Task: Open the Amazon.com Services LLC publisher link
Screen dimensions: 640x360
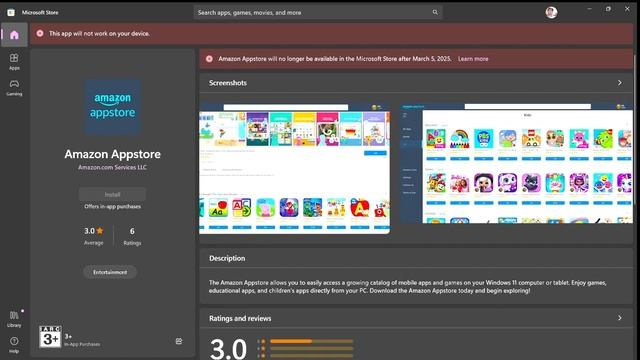Action: click(x=112, y=167)
